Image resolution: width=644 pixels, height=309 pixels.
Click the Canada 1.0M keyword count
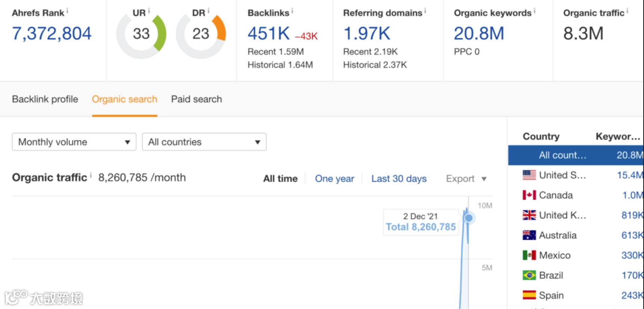pyautogui.click(x=633, y=195)
